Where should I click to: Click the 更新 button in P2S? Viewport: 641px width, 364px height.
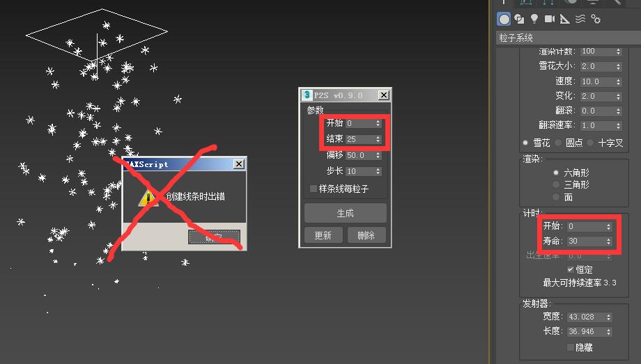tap(323, 235)
